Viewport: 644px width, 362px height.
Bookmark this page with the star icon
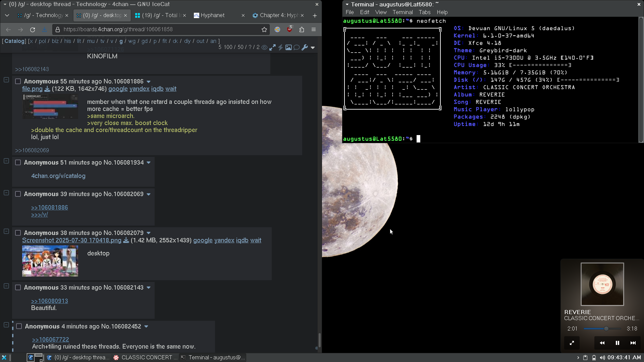point(264,29)
